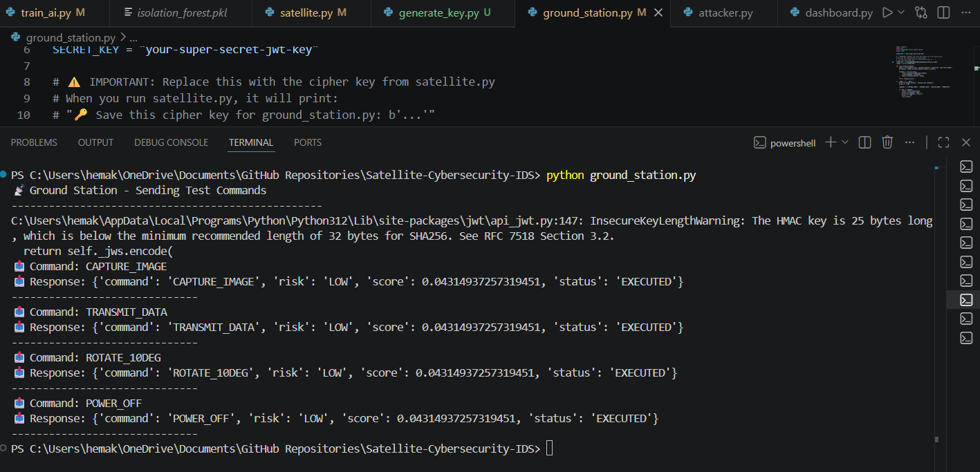Kill terminal with the trash icon
This screenshot has width=980, height=472.
[887, 142]
